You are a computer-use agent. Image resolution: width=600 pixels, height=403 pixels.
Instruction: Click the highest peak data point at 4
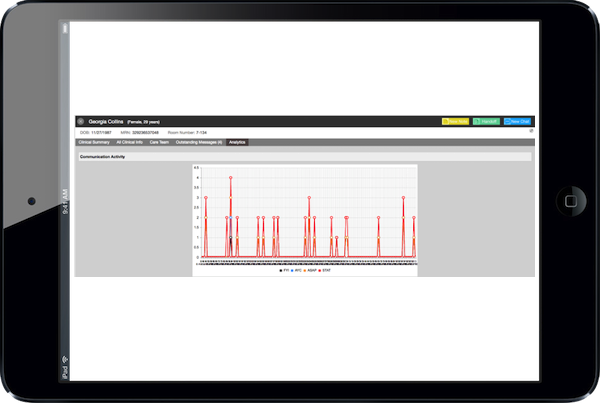click(x=231, y=178)
